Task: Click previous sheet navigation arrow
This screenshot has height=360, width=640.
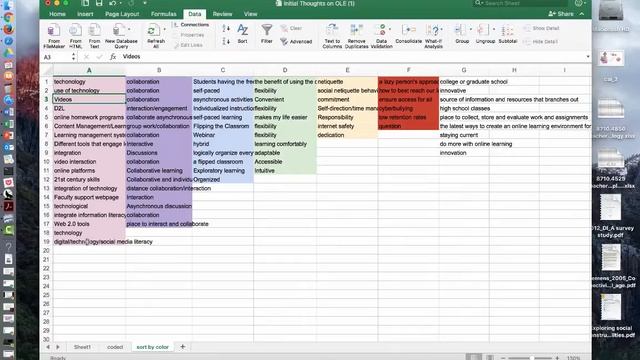Action: click(48, 347)
